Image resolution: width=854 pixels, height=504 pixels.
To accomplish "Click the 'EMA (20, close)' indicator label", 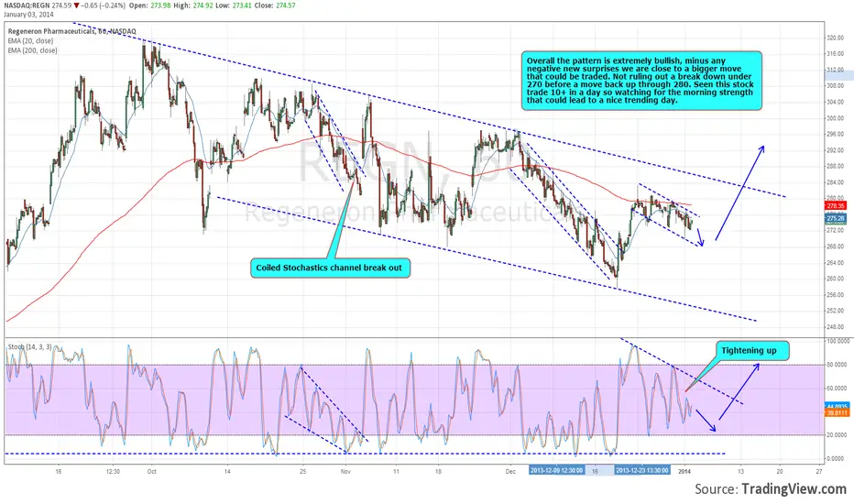I will coord(30,41).
